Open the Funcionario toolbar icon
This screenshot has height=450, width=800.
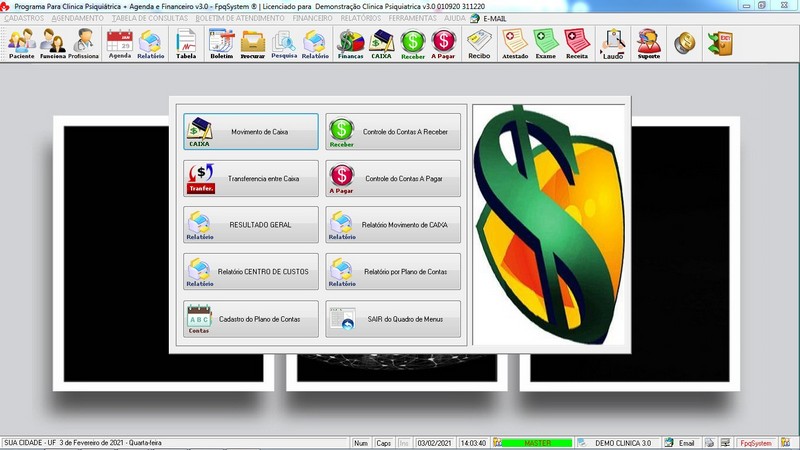tap(53, 44)
